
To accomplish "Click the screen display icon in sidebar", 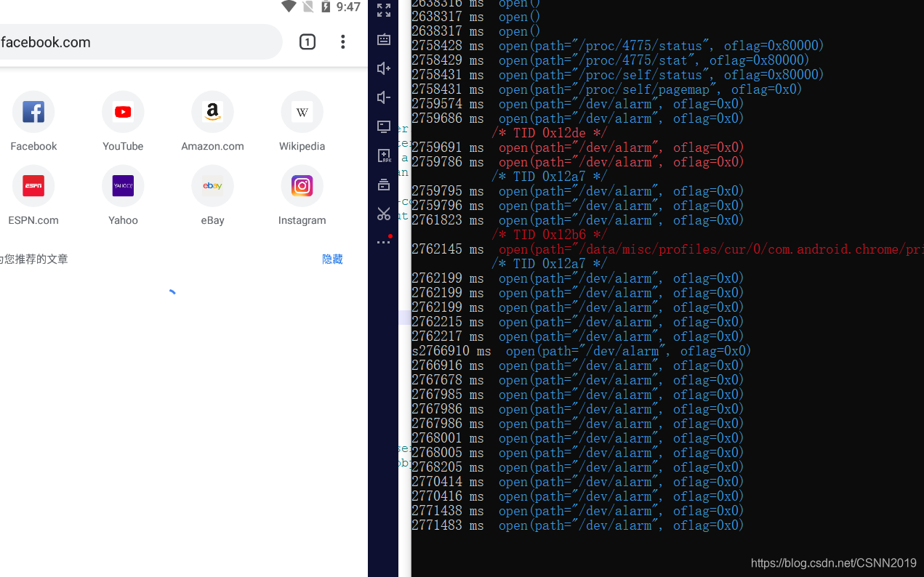I will pos(384,126).
